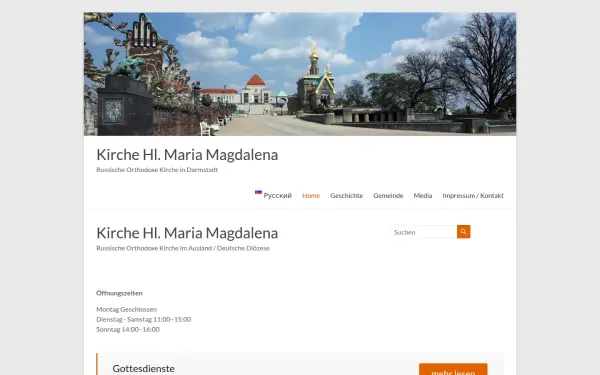Click the page heading Kirche Hl. Maria Magdalena
600x375 pixels.
point(187,233)
